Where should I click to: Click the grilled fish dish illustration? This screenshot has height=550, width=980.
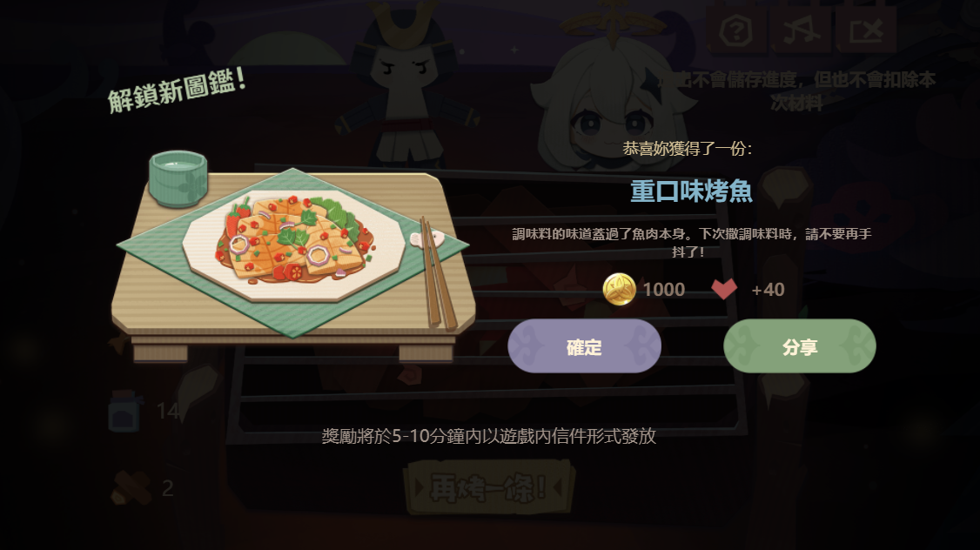pyautogui.click(x=294, y=240)
